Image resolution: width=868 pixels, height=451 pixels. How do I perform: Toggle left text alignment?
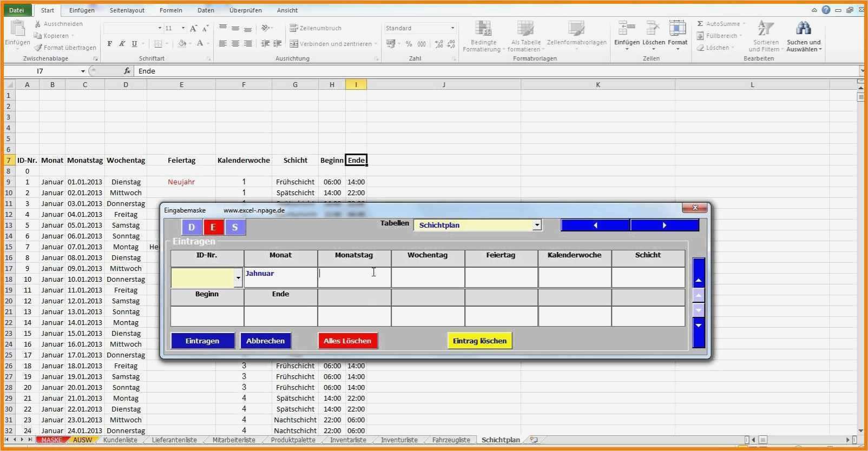tap(222, 44)
